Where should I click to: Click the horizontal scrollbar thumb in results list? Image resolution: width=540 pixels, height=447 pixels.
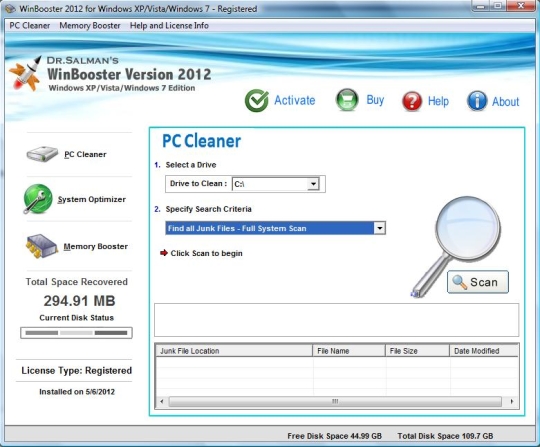[x=335, y=402]
